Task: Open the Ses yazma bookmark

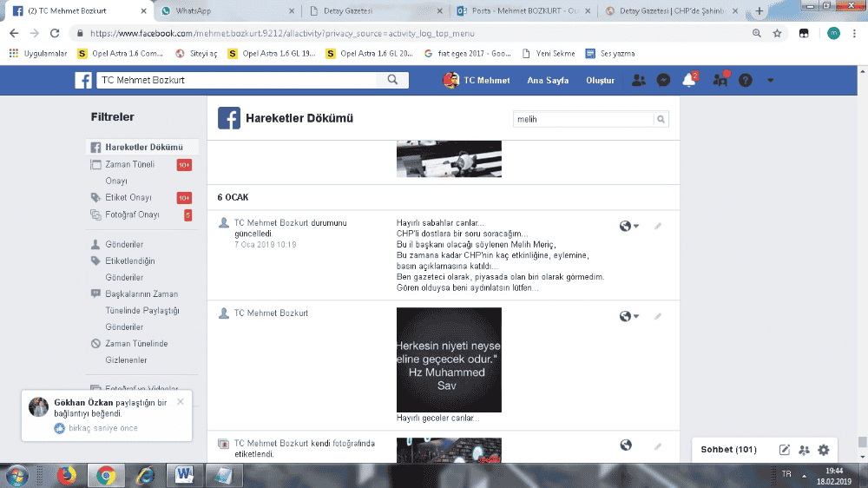Action: 610,54
